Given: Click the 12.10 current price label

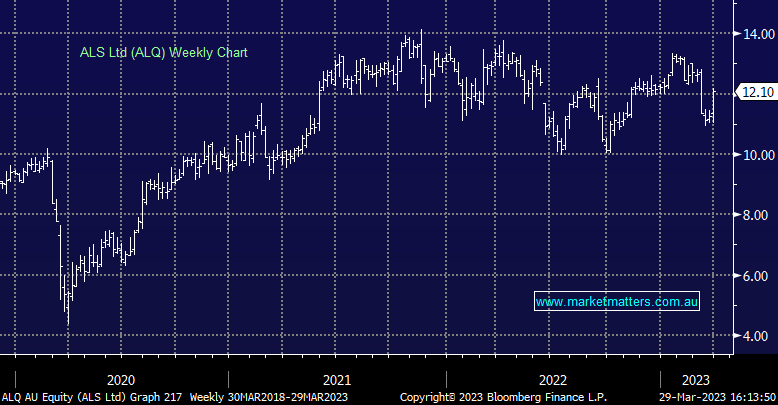Looking at the screenshot, I should coord(755,92).
